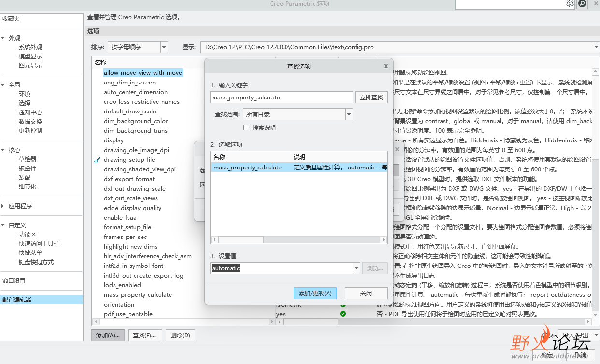The width and height of the screenshot is (600, 364).
Task: Click the keyword input containing mass_property_calculate
Action: (x=280, y=97)
